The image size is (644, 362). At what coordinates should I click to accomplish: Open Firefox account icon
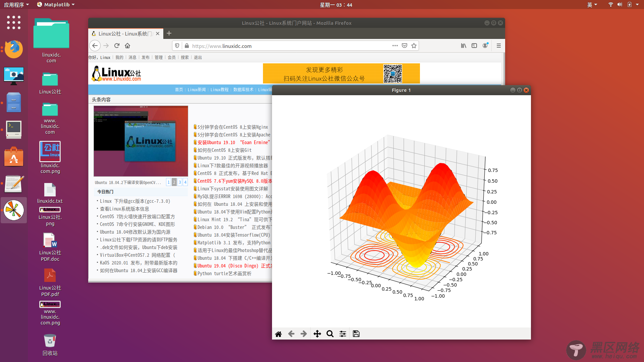tap(485, 46)
